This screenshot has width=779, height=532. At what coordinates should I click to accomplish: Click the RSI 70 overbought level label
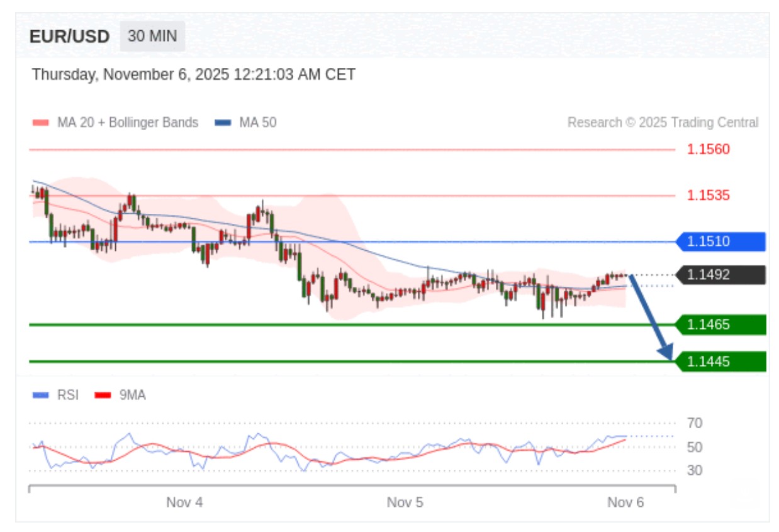coord(695,423)
